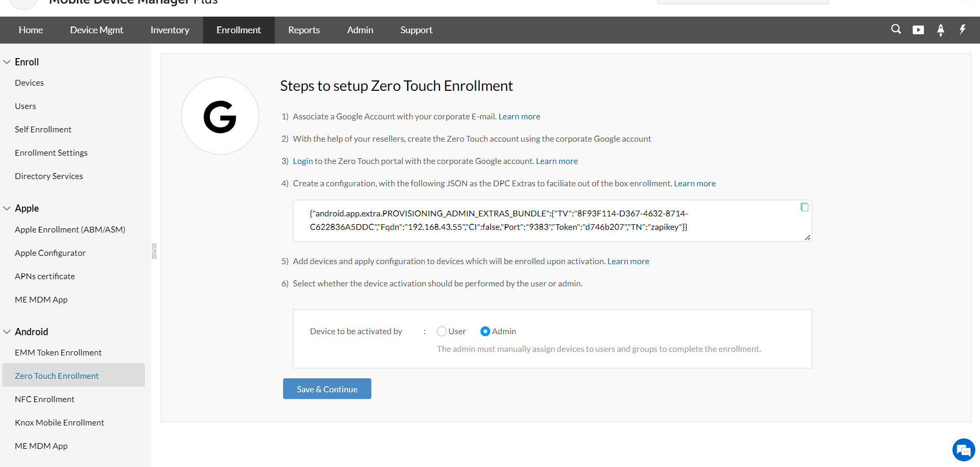Screen dimensions: 980x467
Task: Collapse the Android sidebar section
Action: 7,332
